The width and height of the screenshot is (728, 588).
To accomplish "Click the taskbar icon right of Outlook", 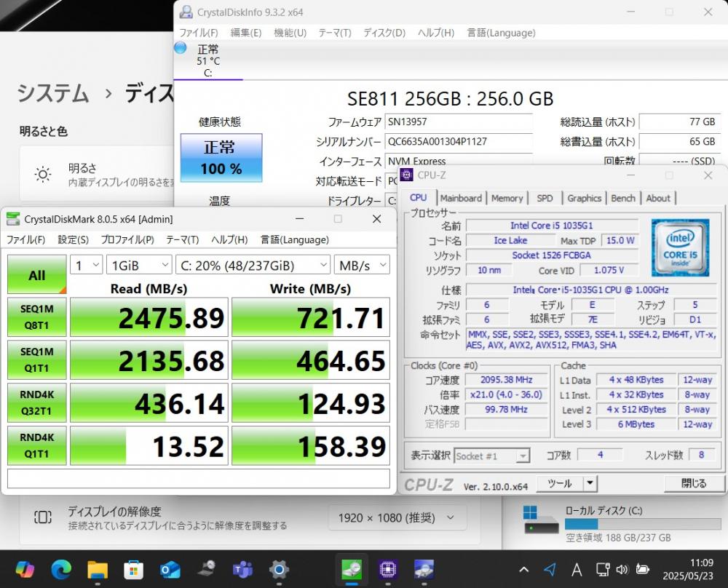I will click(207, 569).
